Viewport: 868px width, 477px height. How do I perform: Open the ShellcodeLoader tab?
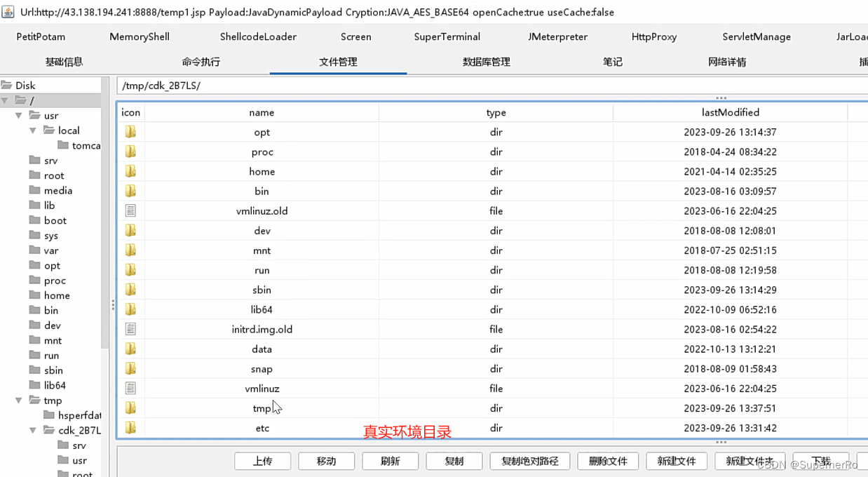258,36
